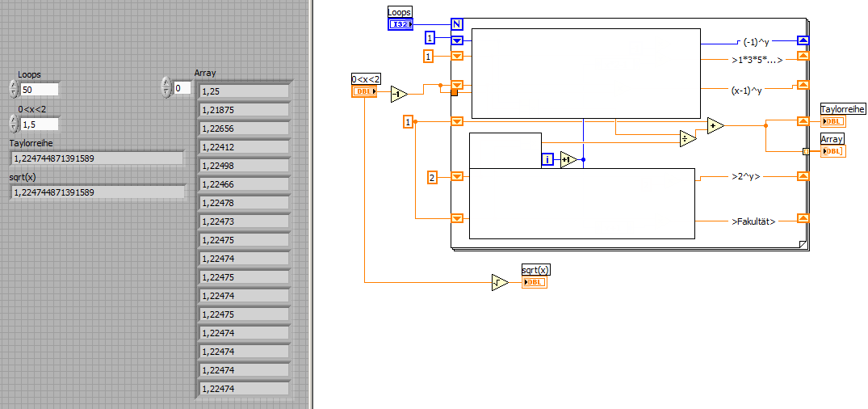The width and height of the screenshot is (868, 409).
Task: Select the blue loop iteration terminal i
Action: click(x=547, y=159)
